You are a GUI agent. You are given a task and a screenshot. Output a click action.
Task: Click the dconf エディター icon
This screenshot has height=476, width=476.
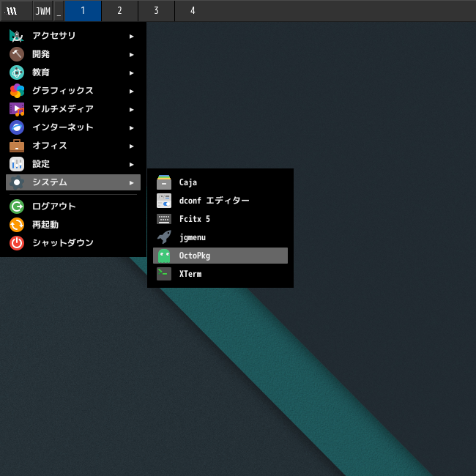pyautogui.click(x=164, y=201)
